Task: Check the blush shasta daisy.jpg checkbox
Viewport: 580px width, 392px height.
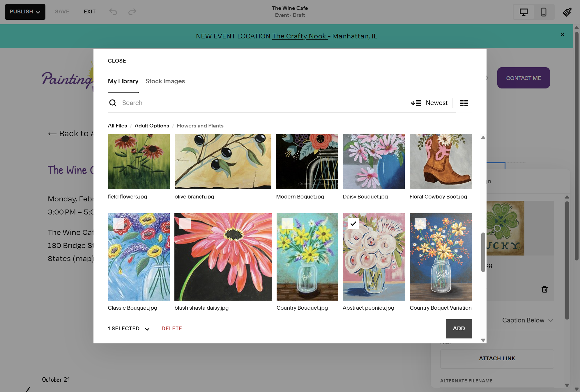Action: (x=185, y=224)
